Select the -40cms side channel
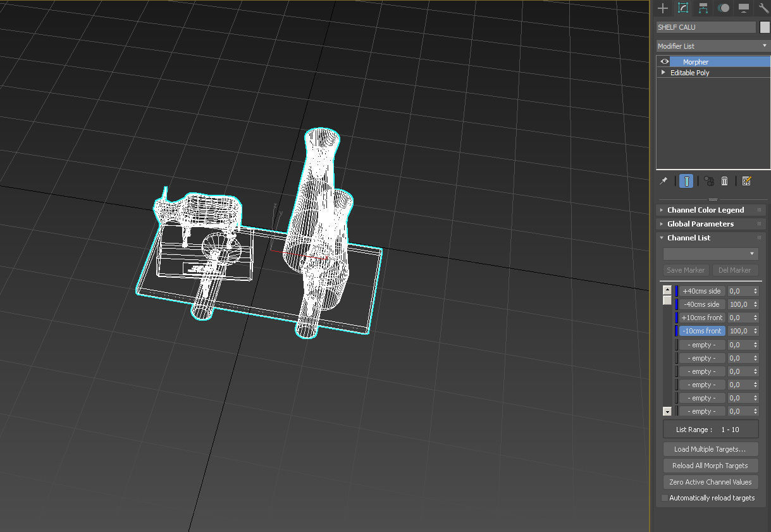The height and width of the screenshot is (532, 771). pos(701,304)
